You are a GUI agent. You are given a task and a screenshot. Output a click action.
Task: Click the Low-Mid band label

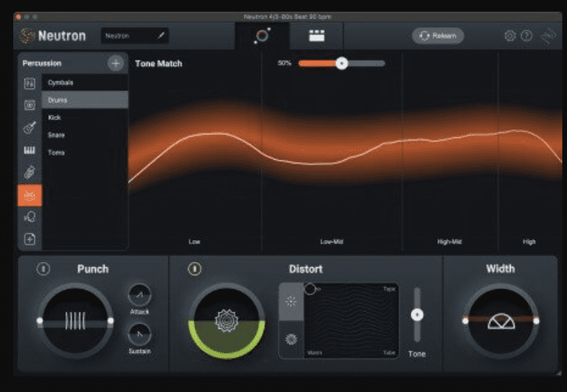point(331,242)
